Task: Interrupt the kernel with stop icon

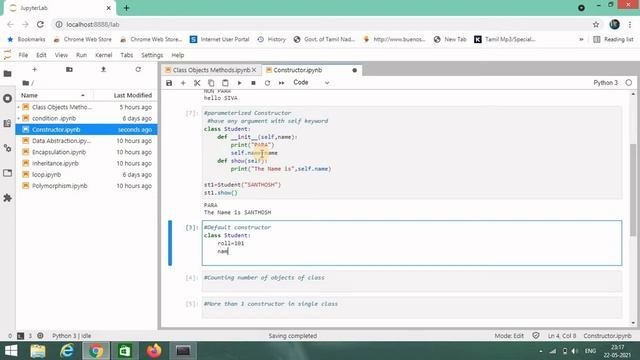Action: [x=253, y=83]
